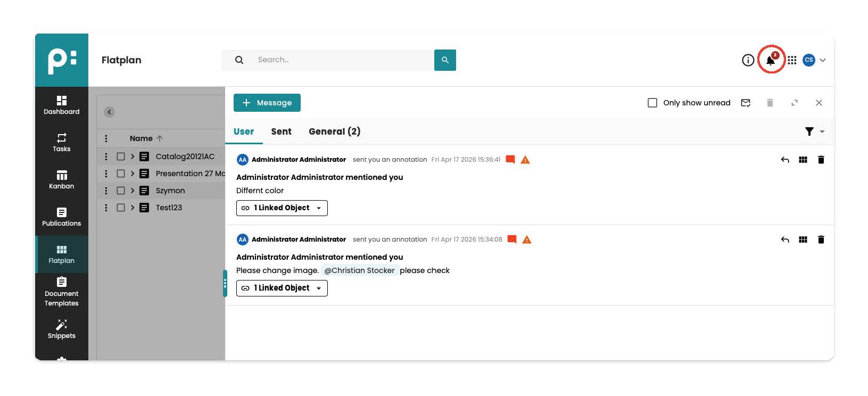Collapse the list panel with back chevron
The image size is (868, 396).
click(x=109, y=112)
